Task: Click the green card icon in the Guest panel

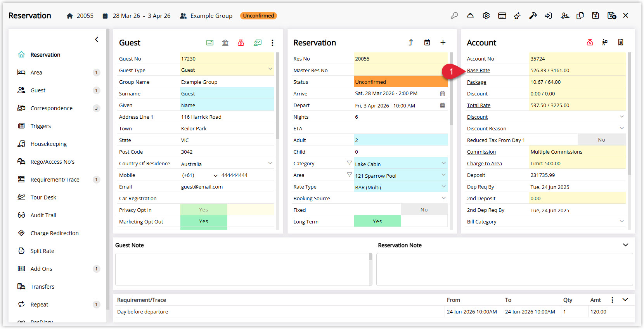Action: 210,43
